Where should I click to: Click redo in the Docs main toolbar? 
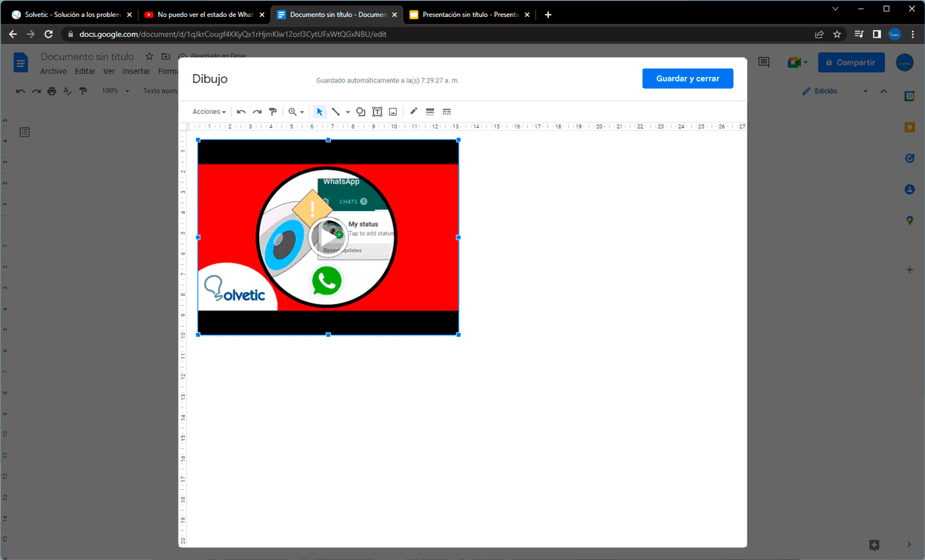[36, 91]
